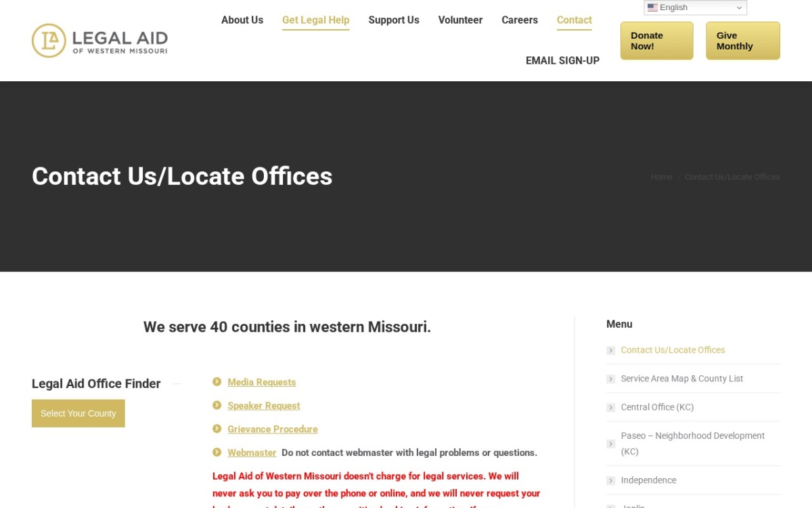The image size is (812, 508).
Task: Click the chevron icon beside Independence
Action: click(610, 480)
